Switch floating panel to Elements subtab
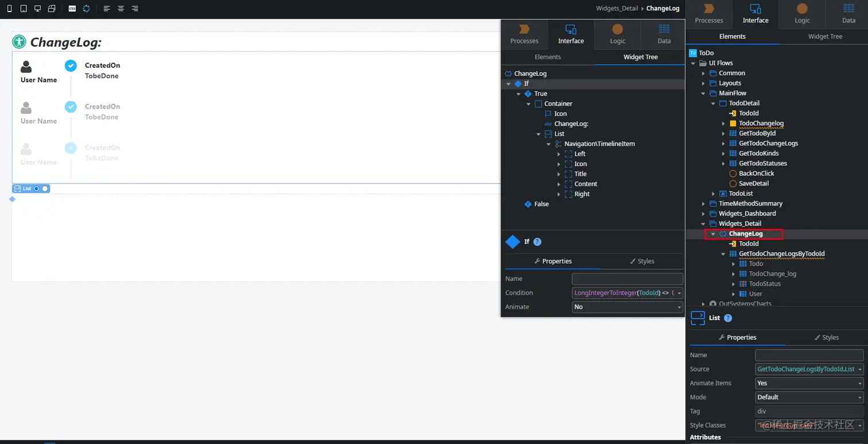868x444 pixels. 548,57
